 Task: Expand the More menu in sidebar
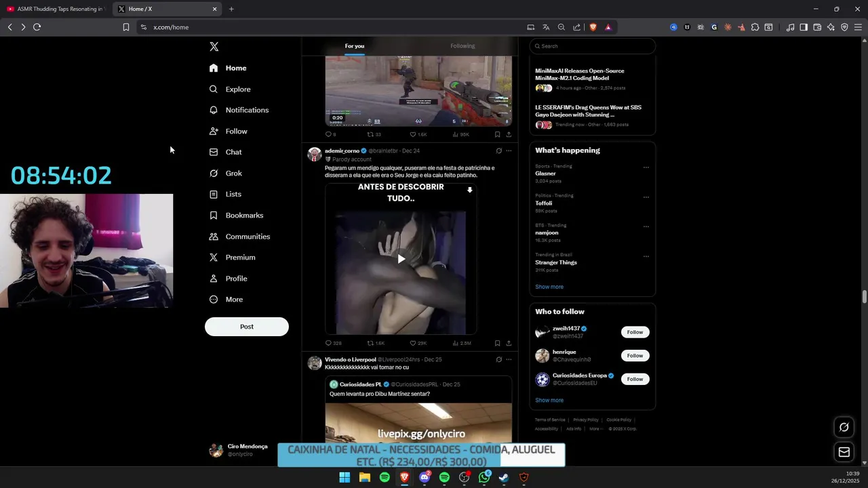225,300
